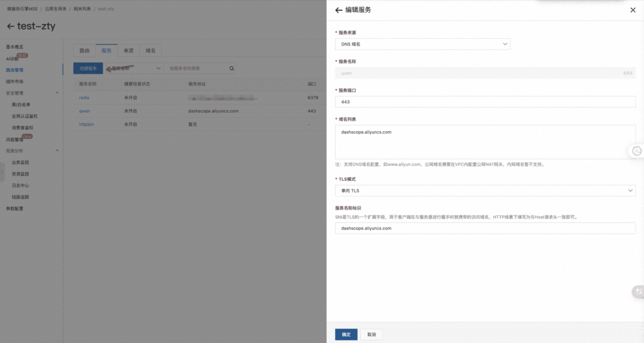The image size is (644, 343).
Task: Switch to the 域名 tab
Action: coord(150,51)
